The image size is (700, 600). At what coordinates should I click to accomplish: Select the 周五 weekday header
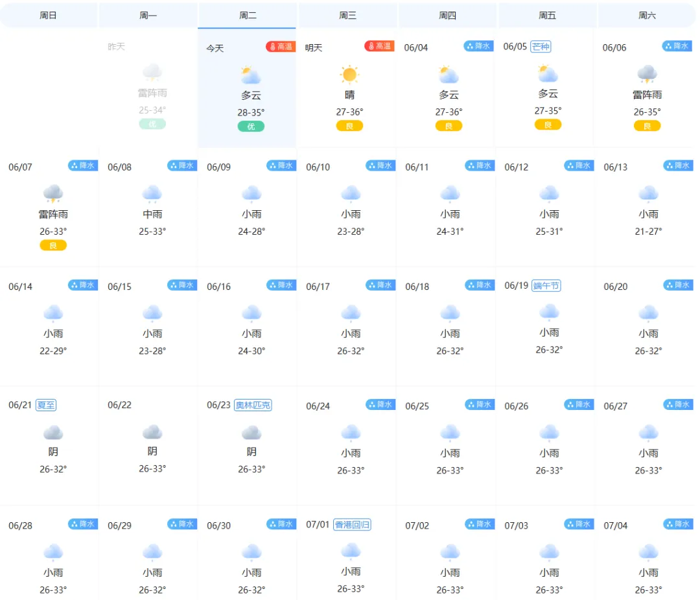tap(547, 16)
